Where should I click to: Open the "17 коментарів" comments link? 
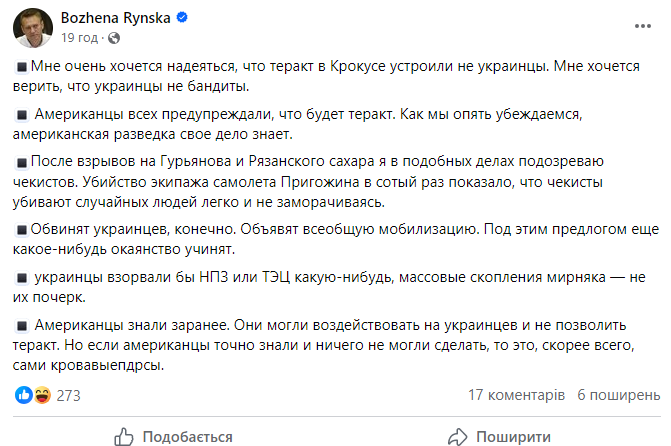click(x=515, y=396)
